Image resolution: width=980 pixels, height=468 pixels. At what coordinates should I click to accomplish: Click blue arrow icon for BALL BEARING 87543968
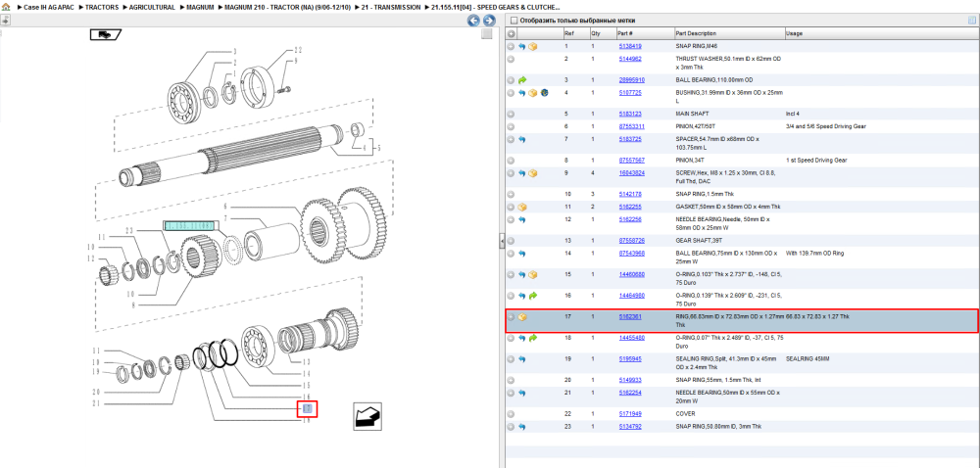point(522,254)
